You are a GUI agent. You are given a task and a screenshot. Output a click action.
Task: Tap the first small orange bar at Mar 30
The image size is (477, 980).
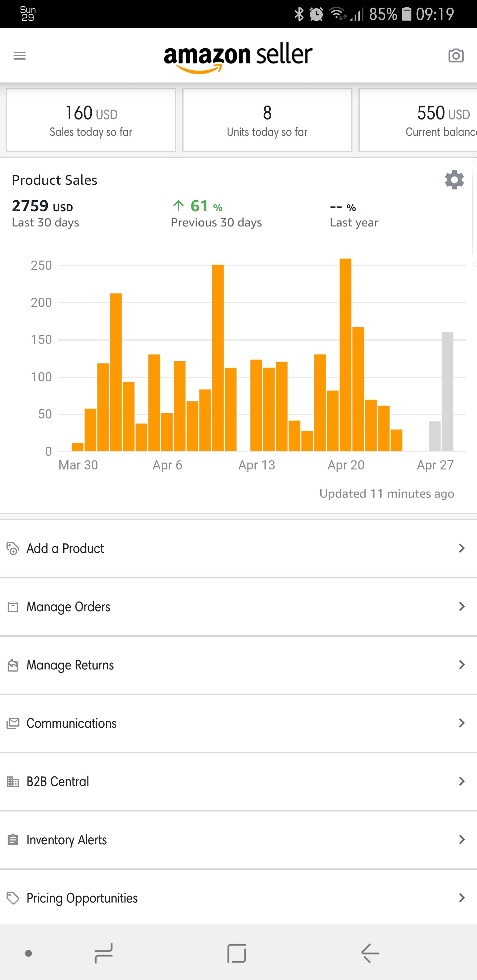pos(78,447)
